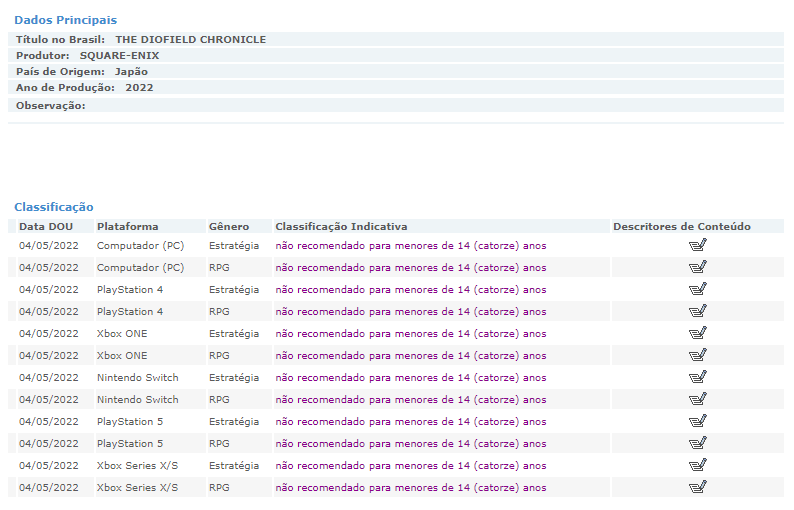Click the Plataforma column header
Screen dimensions: 794x510
click(x=128, y=227)
